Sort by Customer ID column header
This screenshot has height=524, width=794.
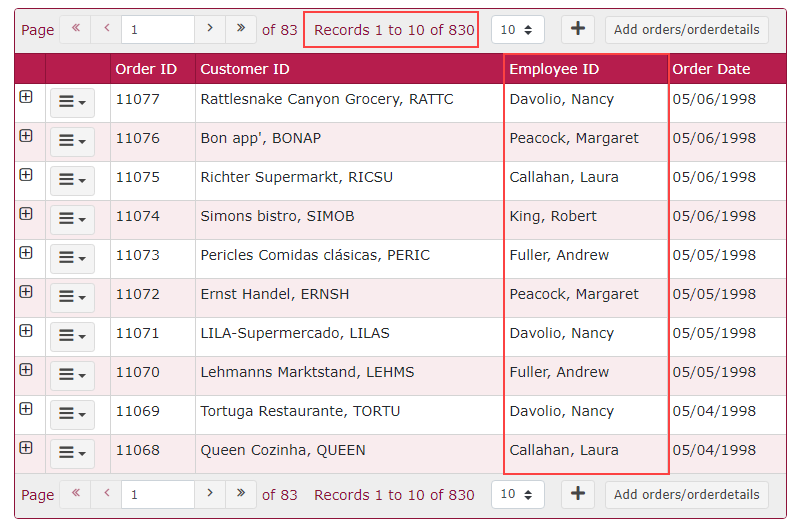[x=245, y=69]
